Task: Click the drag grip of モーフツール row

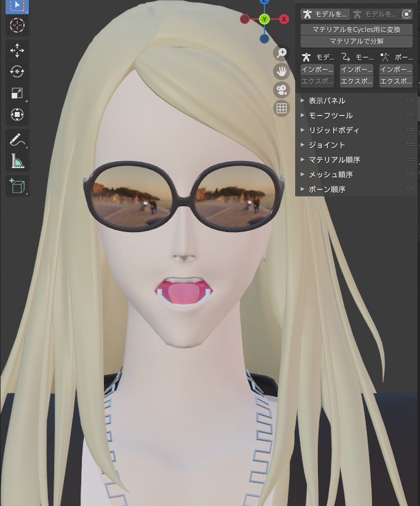Action: pyautogui.click(x=410, y=116)
